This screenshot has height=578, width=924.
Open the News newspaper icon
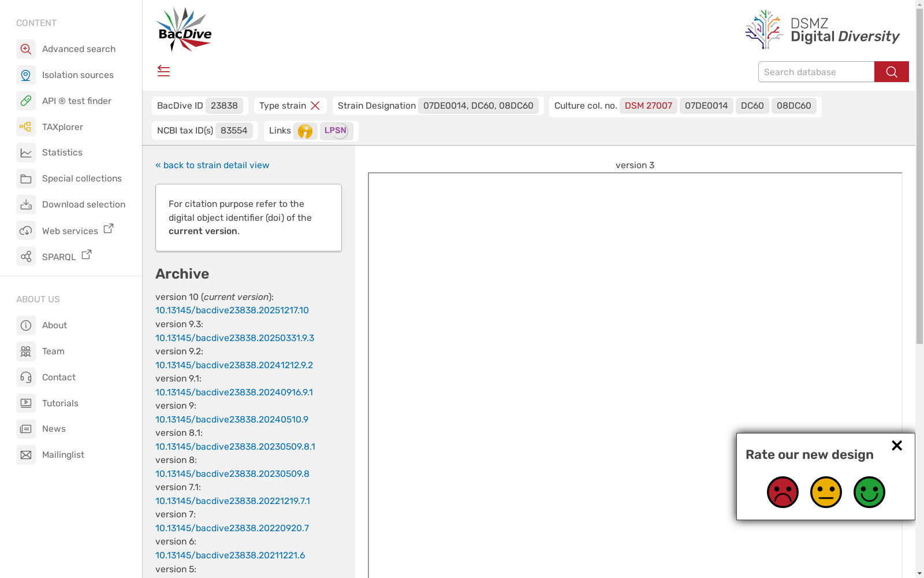tap(26, 429)
